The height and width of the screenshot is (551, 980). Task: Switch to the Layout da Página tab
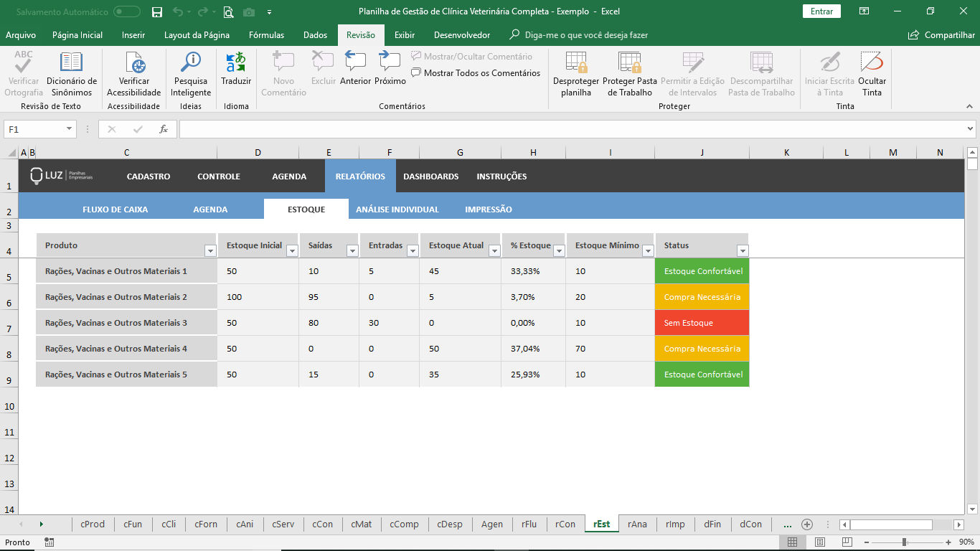click(x=197, y=35)
